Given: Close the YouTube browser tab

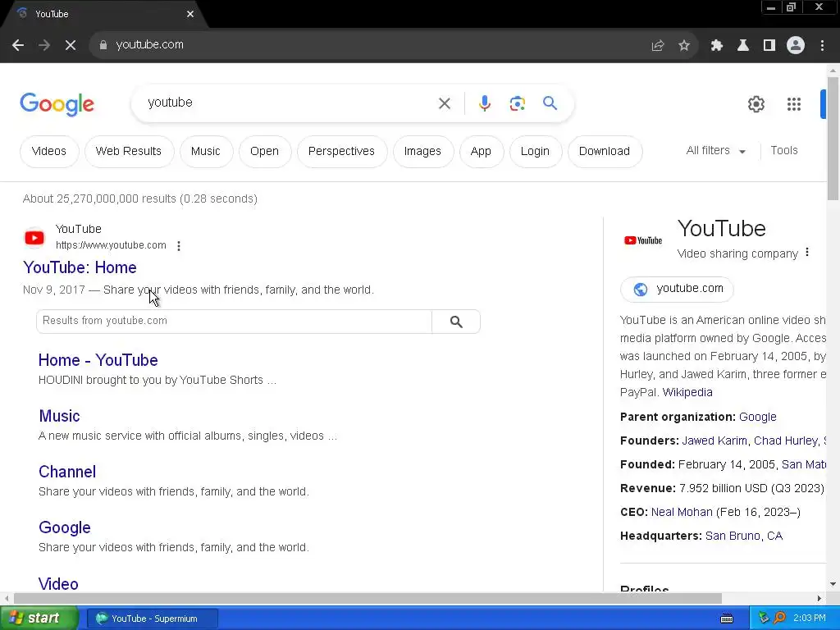Looking at the screenshot, I should [x=190, y=14].
